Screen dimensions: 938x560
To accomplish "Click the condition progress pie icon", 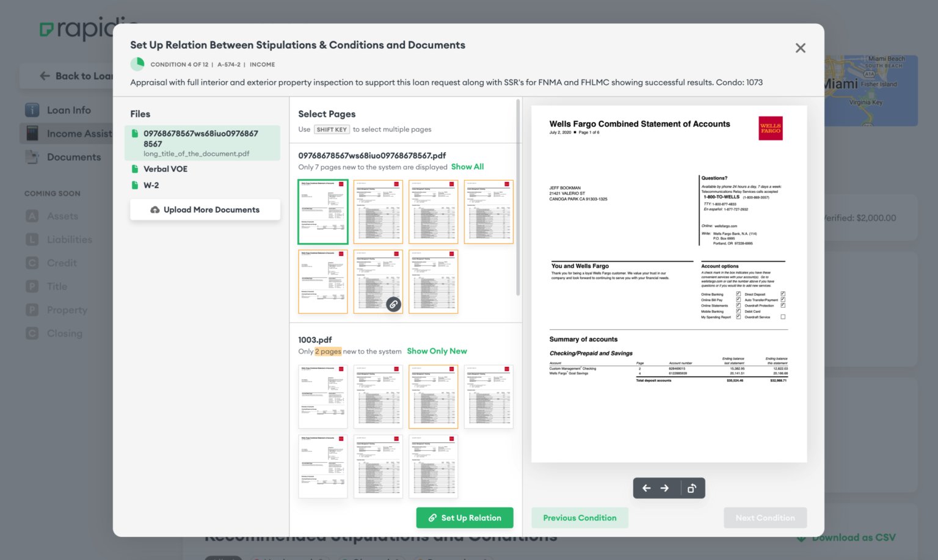I will pos(137,64).
